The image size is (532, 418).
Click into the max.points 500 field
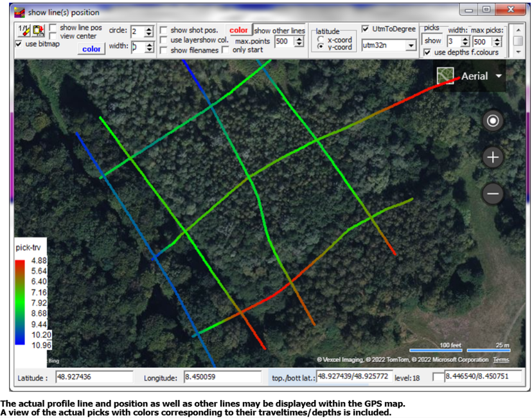[285, 41]
